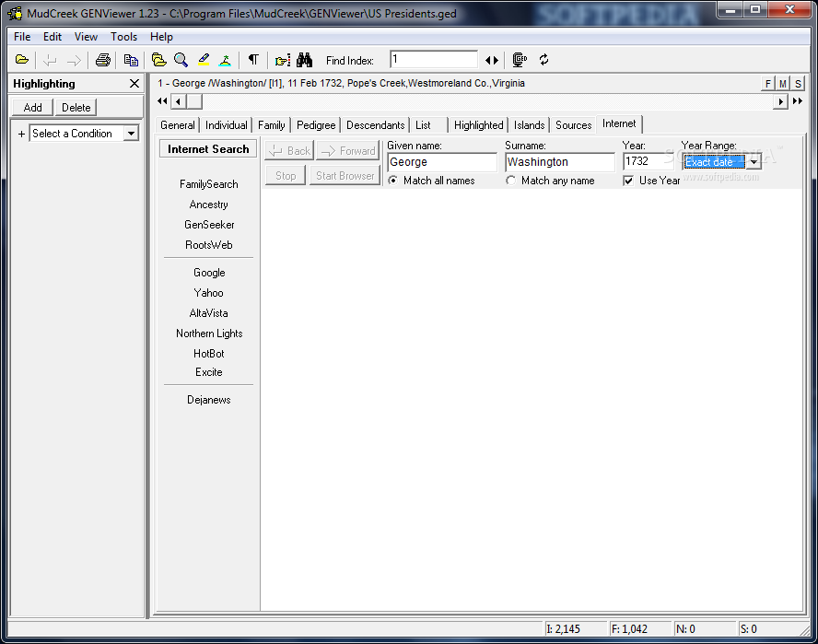This screenshot has width=818, height=644.
Task: Search on FamilySearch
Action: click(209, 184)
